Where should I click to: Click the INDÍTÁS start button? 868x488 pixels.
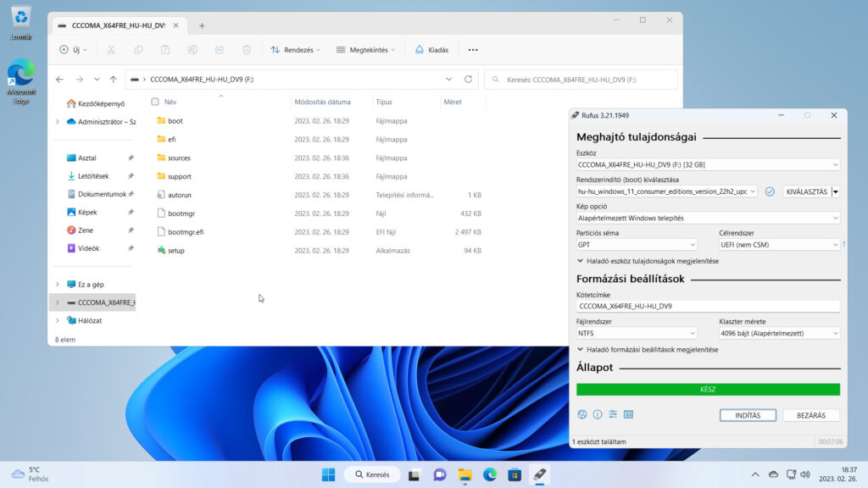click(748, 415)
